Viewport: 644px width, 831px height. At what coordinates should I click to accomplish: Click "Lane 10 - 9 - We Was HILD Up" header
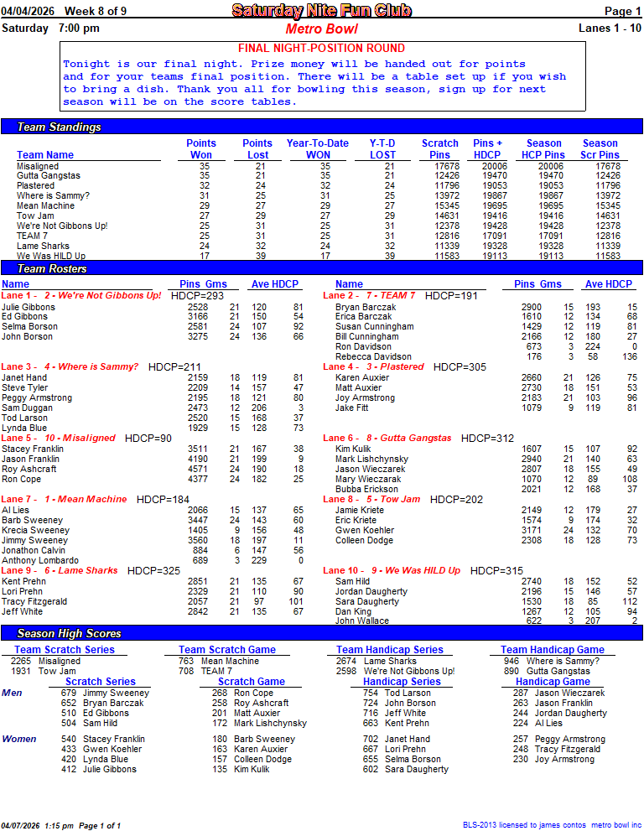point(392,570)
